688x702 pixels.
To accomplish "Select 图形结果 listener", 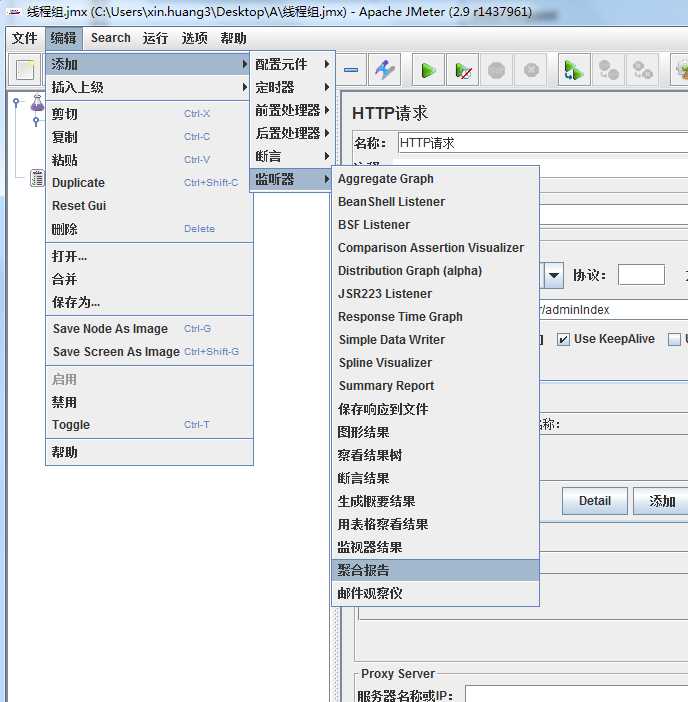I will (435, 432).
